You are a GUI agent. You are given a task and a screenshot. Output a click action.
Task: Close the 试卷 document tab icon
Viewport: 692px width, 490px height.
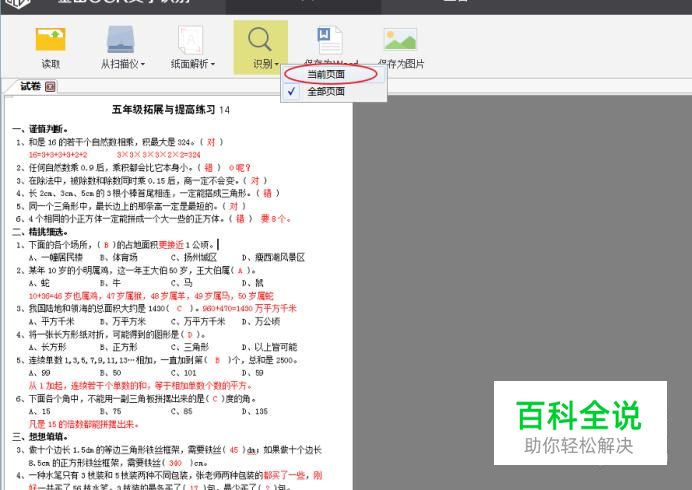pos(50,87)
